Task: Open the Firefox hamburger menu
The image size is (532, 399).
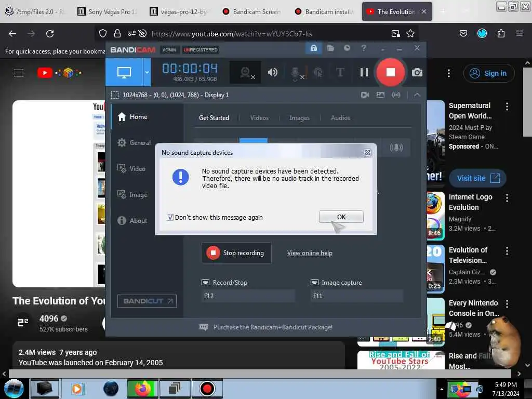Action: coord(520,33)
